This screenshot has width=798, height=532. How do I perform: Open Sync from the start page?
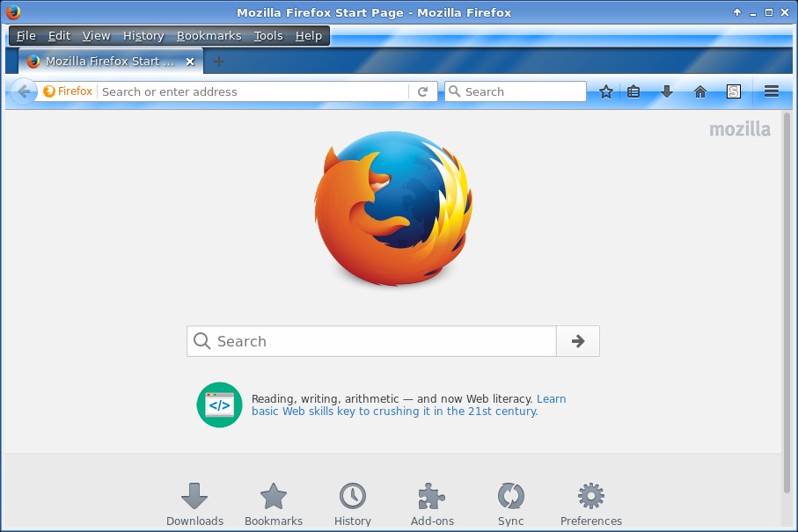point(510,505)
